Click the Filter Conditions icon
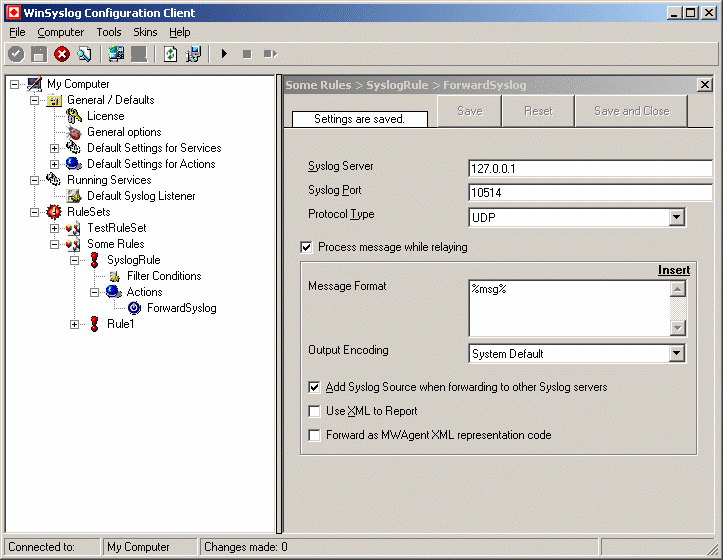The height and width of the screenshot is (560, 723). coord(115,276)
